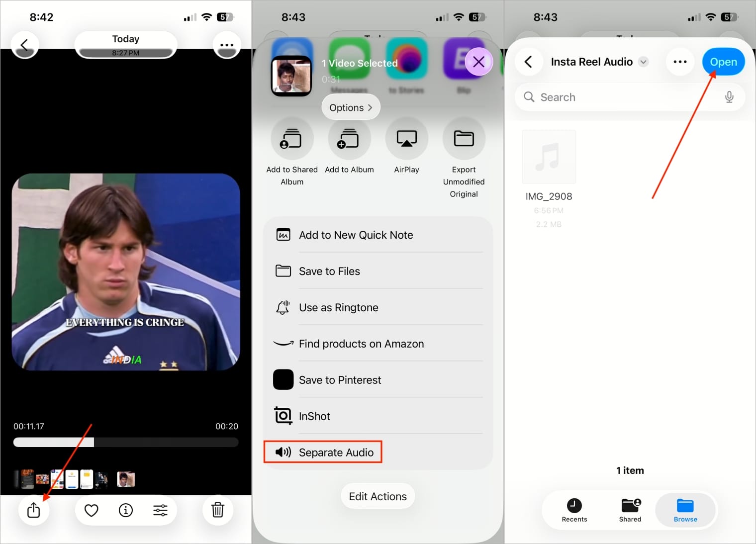Open the adjustments icon next to info
756x544 pixels.
click(161, 510)
